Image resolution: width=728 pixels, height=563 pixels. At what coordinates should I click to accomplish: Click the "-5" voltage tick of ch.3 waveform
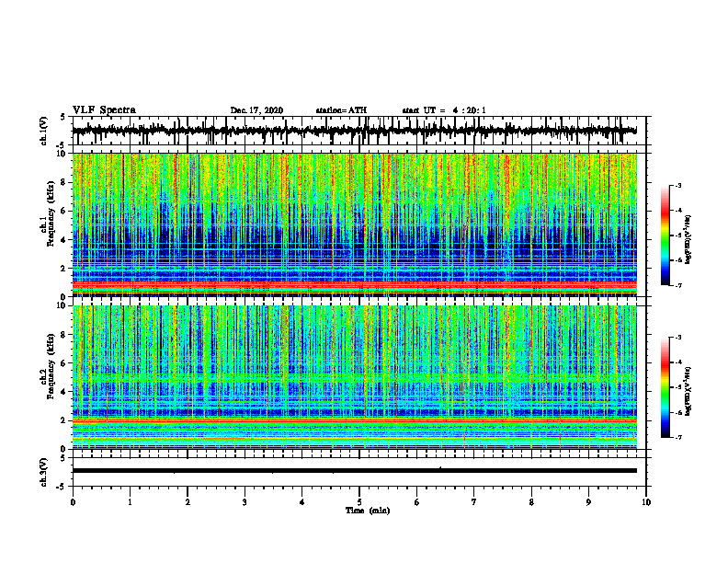click(x=62, y=487)
